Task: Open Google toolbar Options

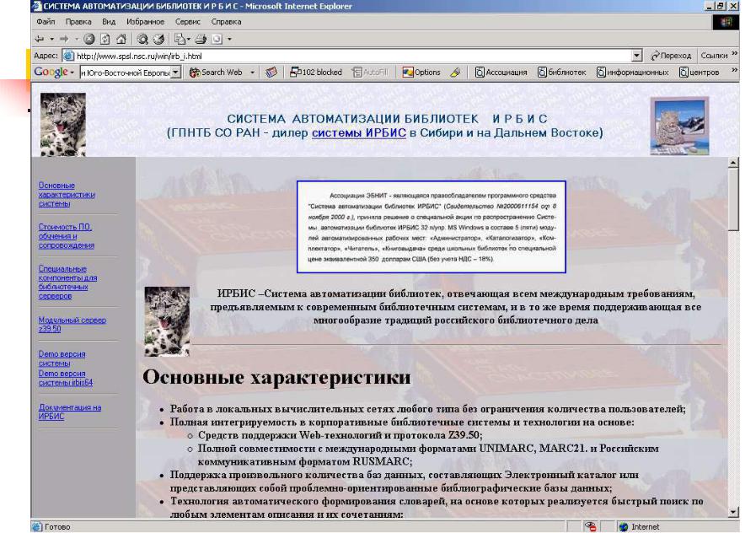Action: (422, 73)
